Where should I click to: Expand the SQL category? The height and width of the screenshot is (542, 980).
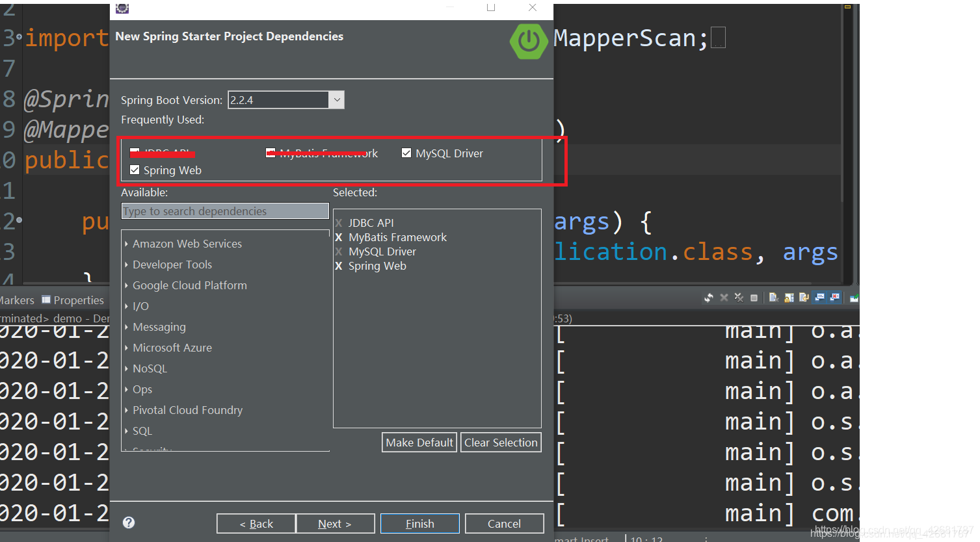click(x=126, y=431)
